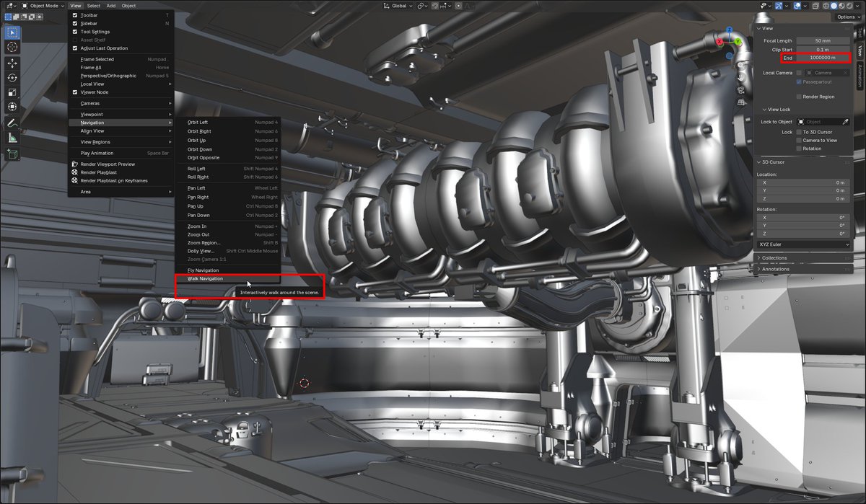The image size is (866, 504).
Task: Toggle Adjust Last Operation checkbox
Action: point(75,48)
